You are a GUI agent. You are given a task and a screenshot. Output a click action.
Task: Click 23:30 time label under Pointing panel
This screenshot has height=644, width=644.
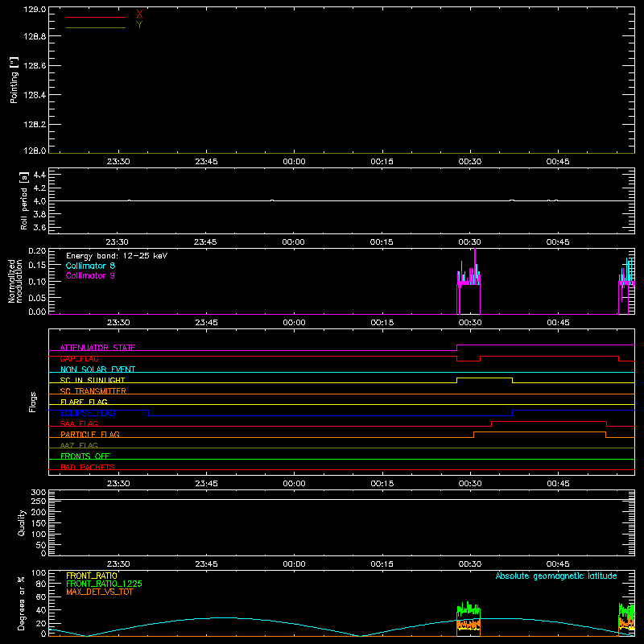point(118,162)
